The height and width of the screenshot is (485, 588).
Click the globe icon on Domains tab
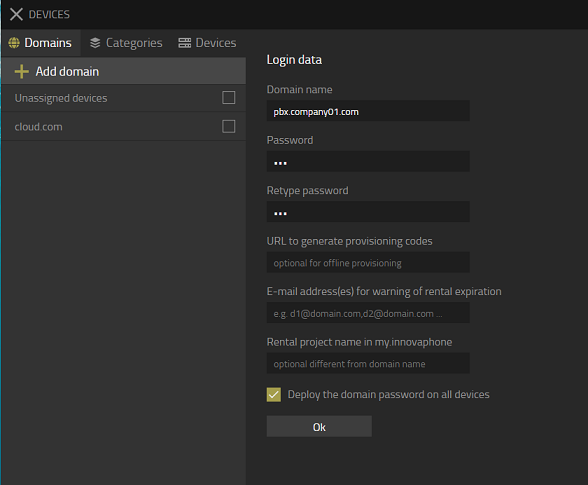click(x=14, y=43)
